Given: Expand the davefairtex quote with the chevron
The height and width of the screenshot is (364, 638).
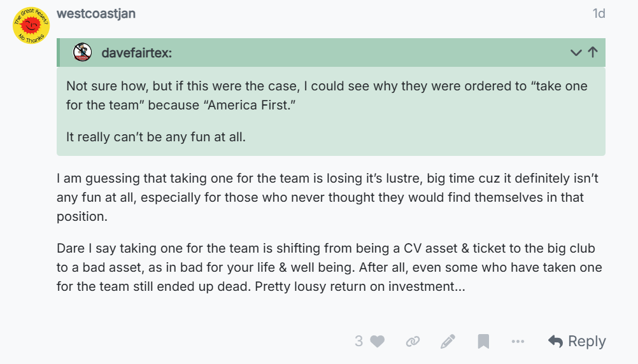Looking at the screenshot, I should pos(576,53).
